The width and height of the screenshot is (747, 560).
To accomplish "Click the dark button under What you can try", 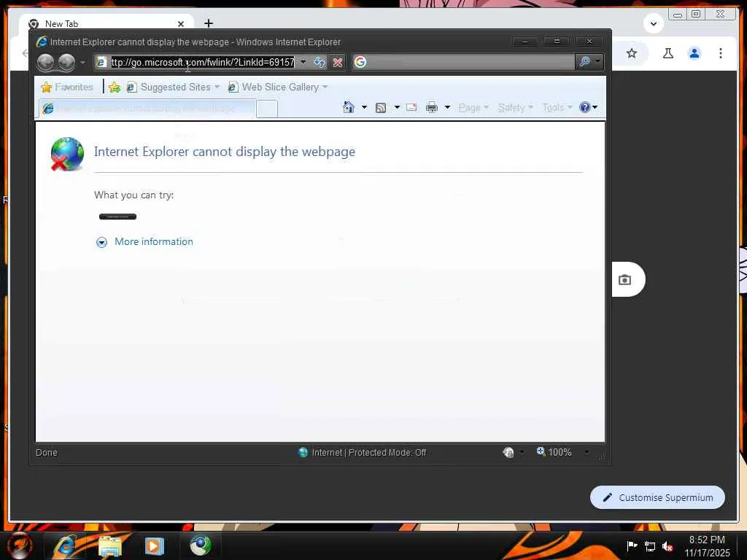I will click(117, 217).
